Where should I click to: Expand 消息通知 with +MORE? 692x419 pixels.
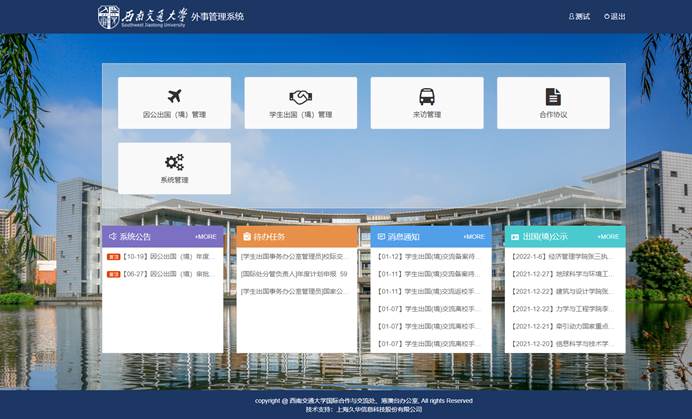473,237
